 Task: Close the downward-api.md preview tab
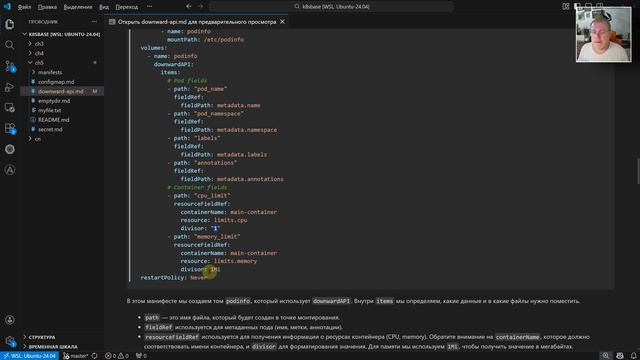(x=282, y=22)
